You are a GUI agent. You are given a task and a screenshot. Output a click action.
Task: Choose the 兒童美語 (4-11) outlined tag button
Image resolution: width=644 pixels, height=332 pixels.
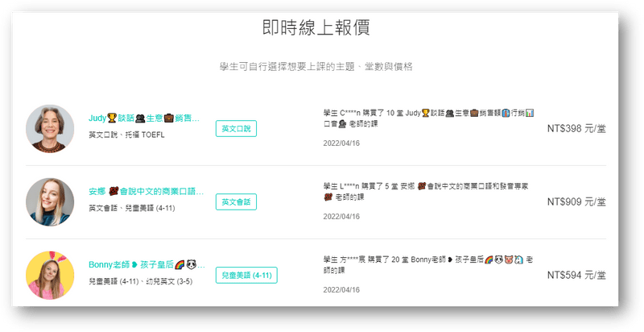246,275
